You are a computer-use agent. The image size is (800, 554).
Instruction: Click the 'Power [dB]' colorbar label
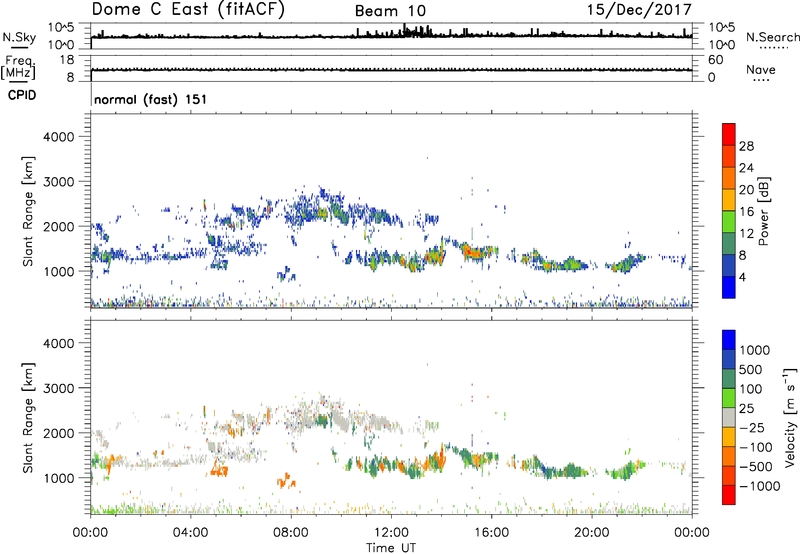tap(763, 211)
